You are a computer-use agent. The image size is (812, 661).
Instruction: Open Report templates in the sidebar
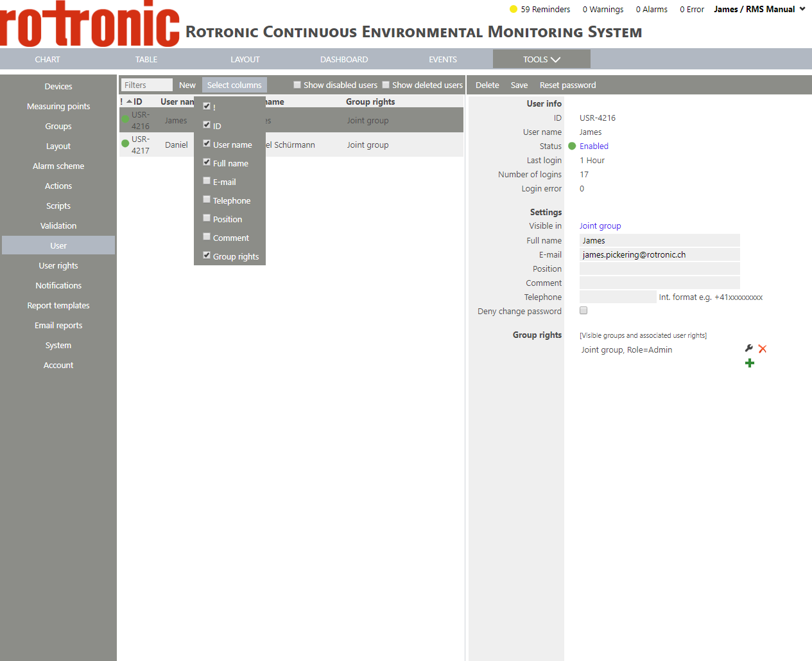[58, 305]
